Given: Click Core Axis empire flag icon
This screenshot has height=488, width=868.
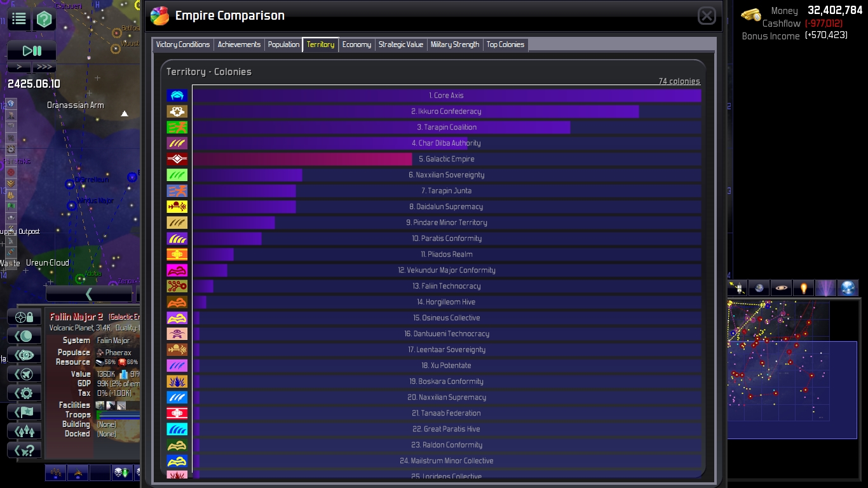Looking at the screenshot, I should [x=177, y=95].
